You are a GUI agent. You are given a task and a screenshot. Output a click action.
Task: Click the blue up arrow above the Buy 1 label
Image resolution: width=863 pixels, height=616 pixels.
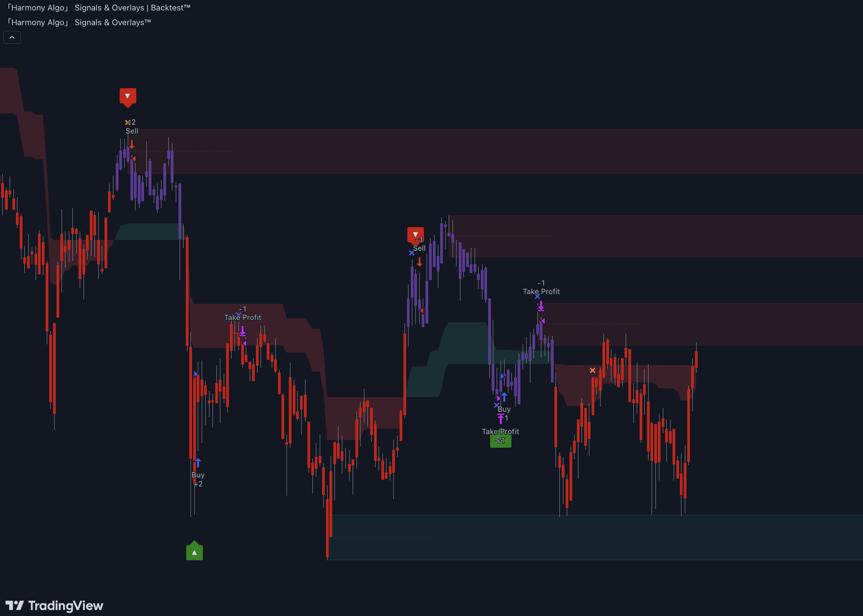click(504, 397)
